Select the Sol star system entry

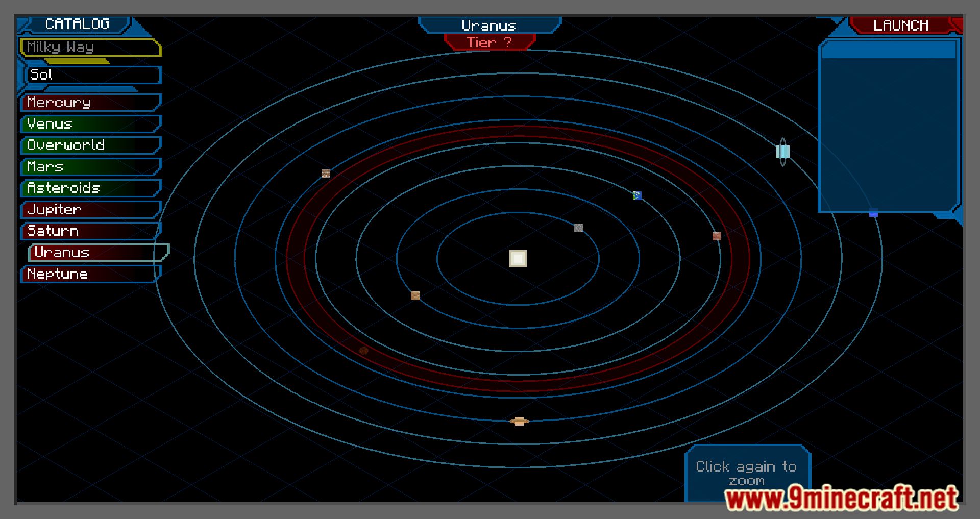pyautogui.click(x=93, y=75)
